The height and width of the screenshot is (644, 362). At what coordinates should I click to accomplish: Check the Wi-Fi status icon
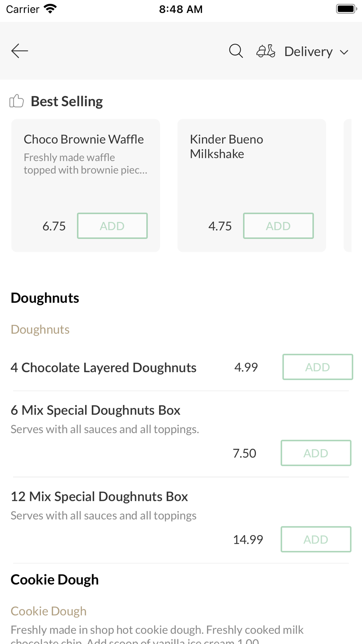click(50, 9)
